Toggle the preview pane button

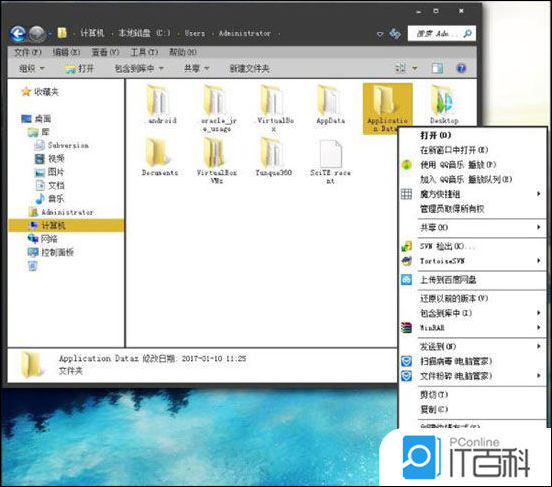437,68
